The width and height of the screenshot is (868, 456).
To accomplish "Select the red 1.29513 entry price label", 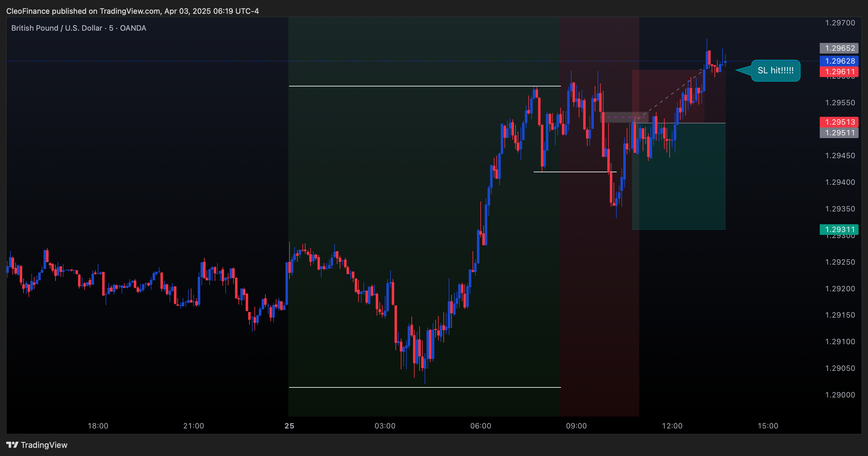I will click(x=839, y=122).
